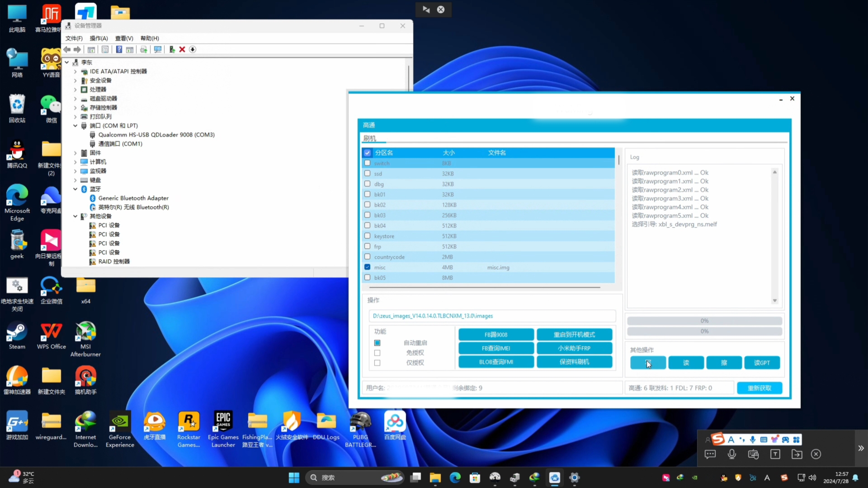The width and height of the screenshot is (868, 488).
Task: Click the 读 other operations button
Action: [686, 362]
